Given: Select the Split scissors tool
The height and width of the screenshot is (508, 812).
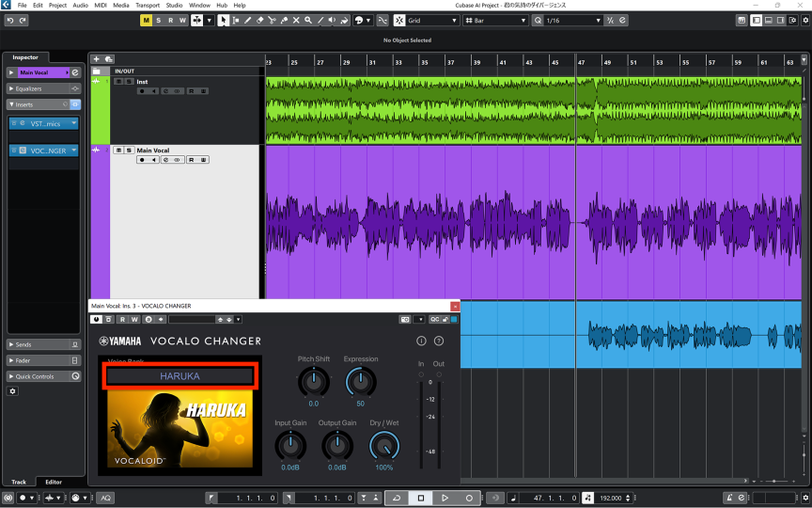Looking at the screenshot, I should 272,20.
